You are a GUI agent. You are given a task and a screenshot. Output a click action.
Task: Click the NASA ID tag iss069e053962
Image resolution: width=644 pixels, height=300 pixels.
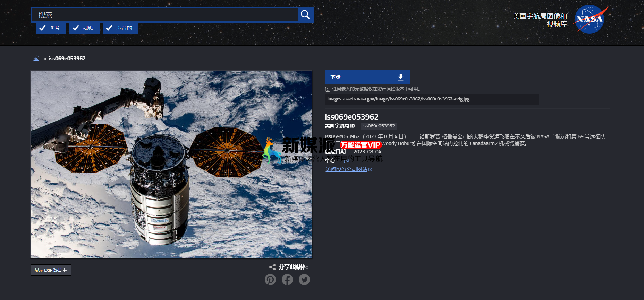click(x=379, y=126)
